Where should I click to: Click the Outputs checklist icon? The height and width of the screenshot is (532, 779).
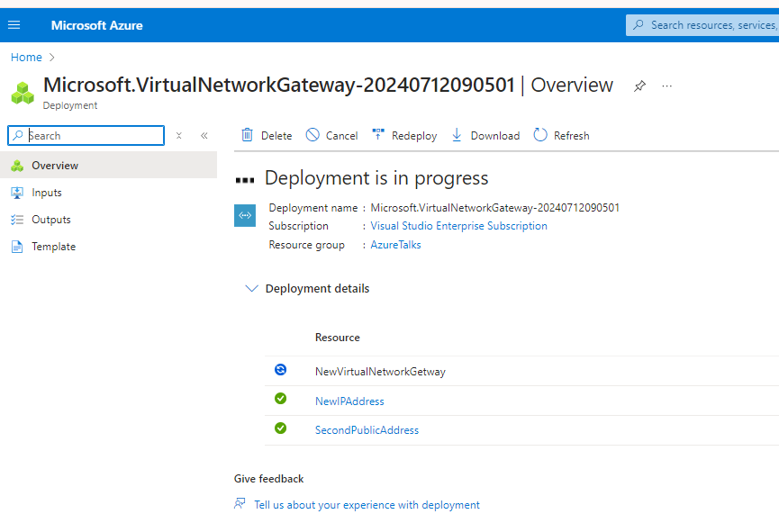[x=17, y=220]
